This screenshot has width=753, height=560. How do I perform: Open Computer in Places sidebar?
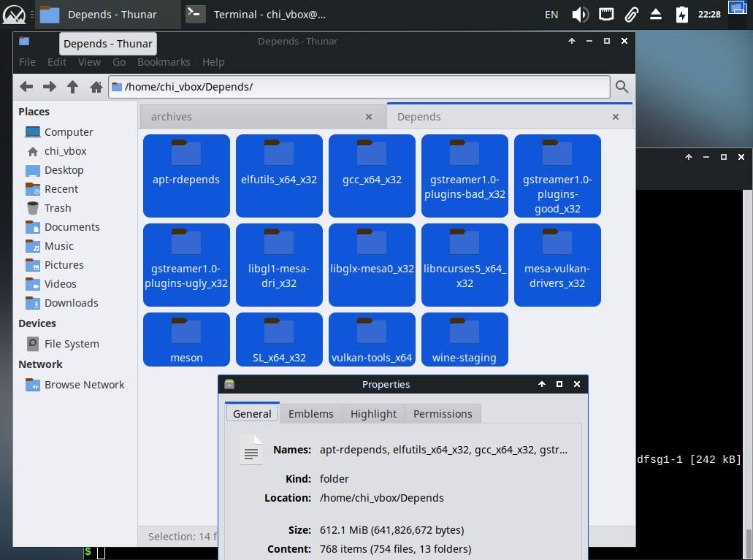pos(69,132)
